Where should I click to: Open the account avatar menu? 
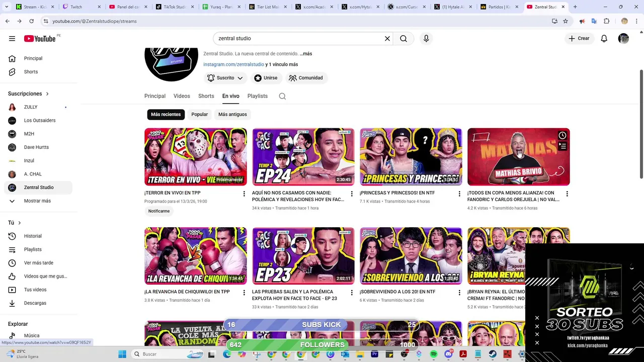pyautogui.click(x=623, y=39)
